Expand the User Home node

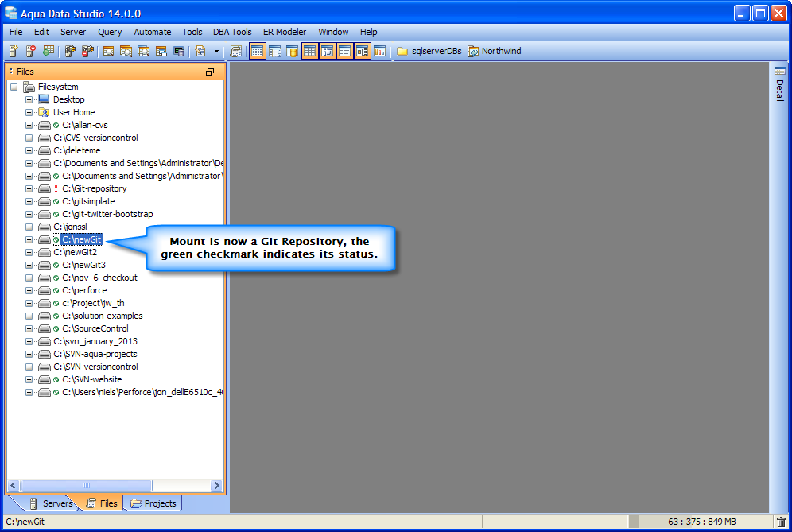click(x=29, y=112)
